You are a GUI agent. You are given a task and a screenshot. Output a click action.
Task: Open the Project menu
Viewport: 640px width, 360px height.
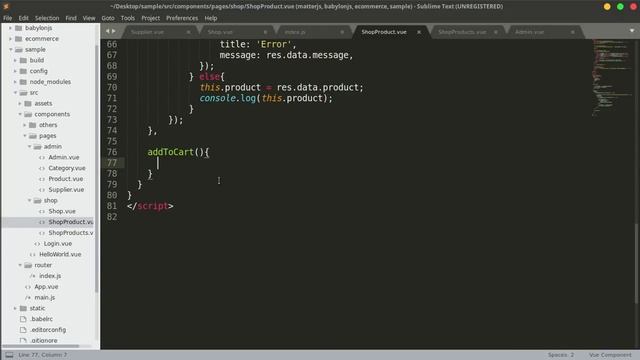tap(150, 18)
